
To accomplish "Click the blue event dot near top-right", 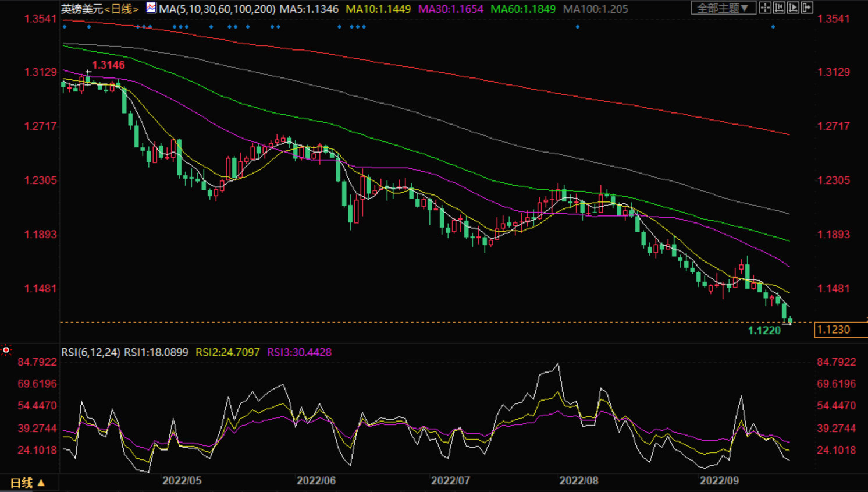I will pyautogui.click(x=773, y=27).
